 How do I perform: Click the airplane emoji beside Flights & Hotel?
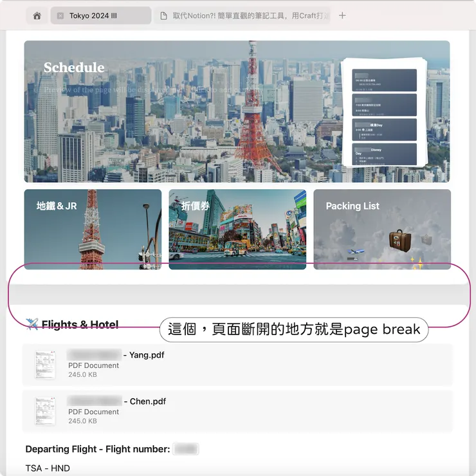coord(32,324)
